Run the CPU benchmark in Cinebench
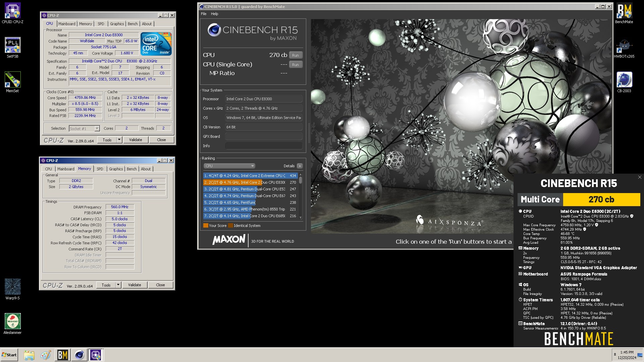644x362 pixels. [296, 55]
